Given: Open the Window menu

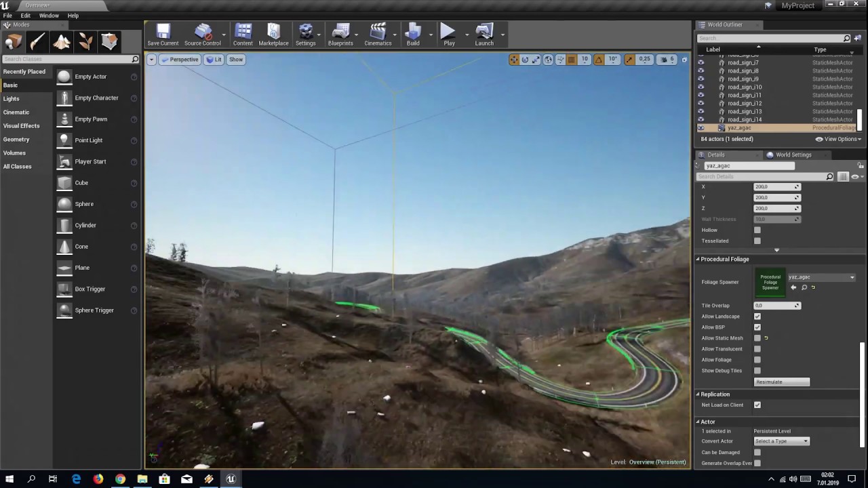Looking at the screenshot, I should (x=49, y=16).
